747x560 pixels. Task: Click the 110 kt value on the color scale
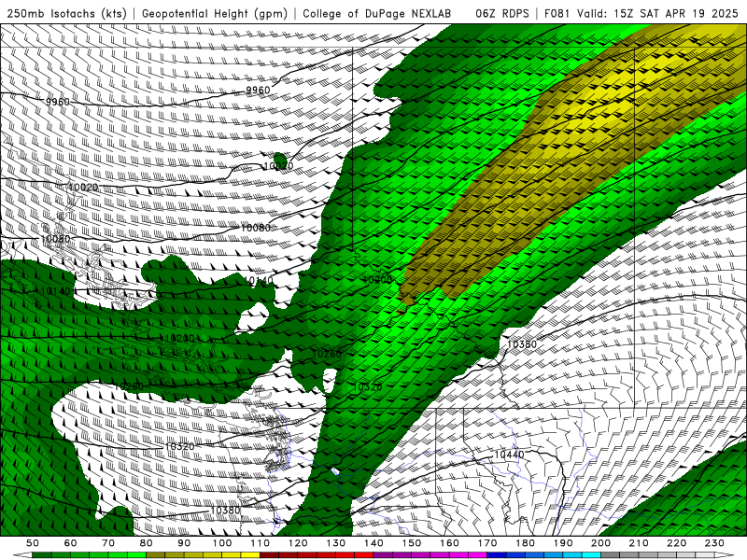pyautogui.click(x=261, y=543)
